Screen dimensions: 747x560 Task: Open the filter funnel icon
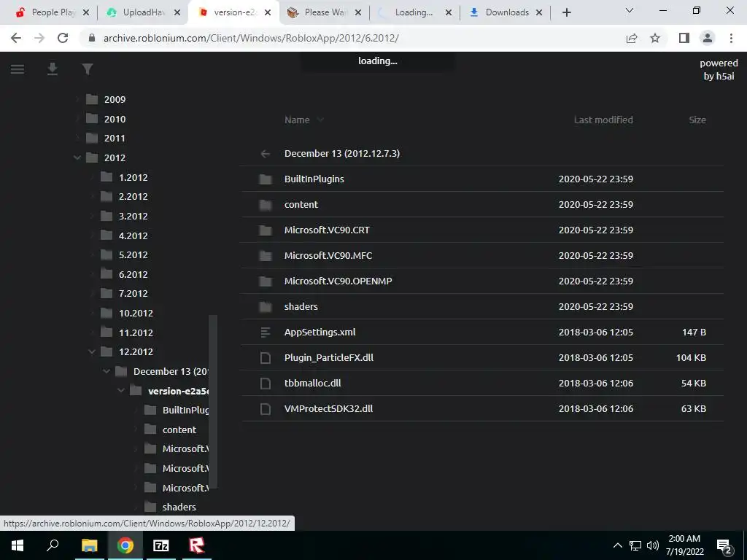point(88,69)
